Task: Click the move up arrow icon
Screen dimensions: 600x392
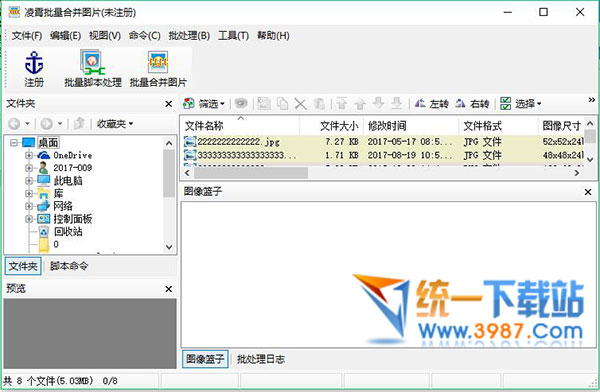Action: pos(360,103)
